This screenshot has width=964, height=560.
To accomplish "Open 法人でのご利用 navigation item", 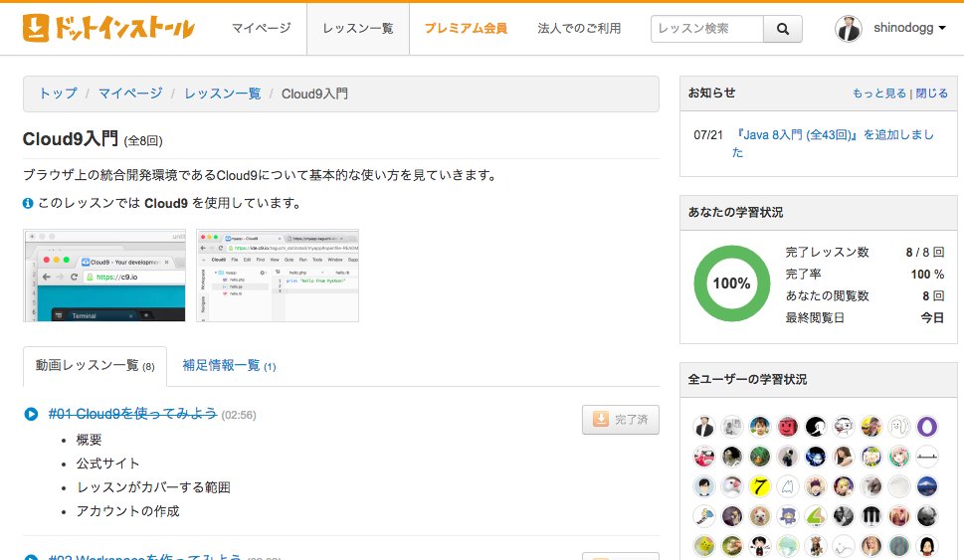I will click(x=579, y=28).
